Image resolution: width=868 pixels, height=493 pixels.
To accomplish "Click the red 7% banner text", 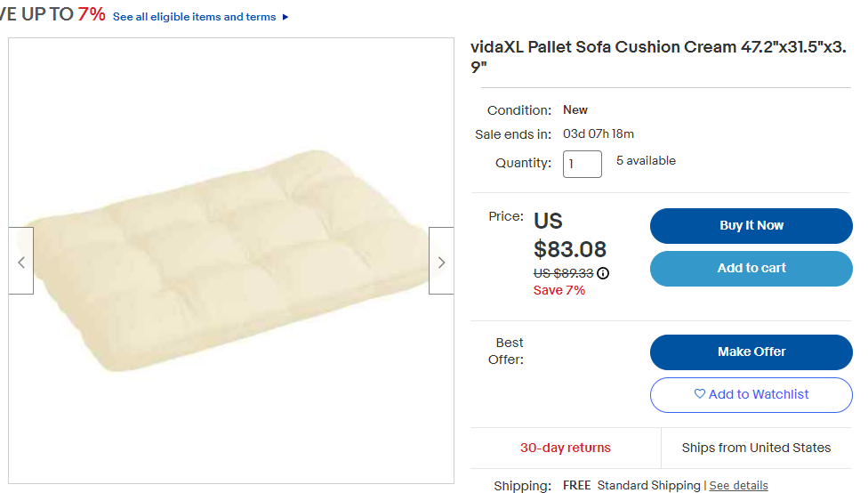I will [92, 14].
